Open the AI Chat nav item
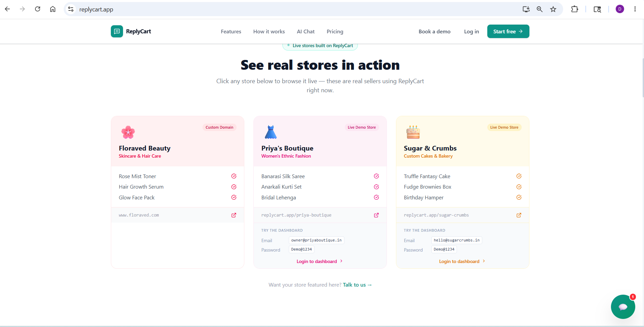 (x=306, y=31)
